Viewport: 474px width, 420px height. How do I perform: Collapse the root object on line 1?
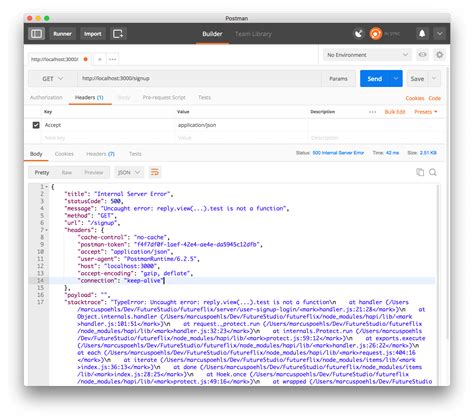click(x=47, y=187)
